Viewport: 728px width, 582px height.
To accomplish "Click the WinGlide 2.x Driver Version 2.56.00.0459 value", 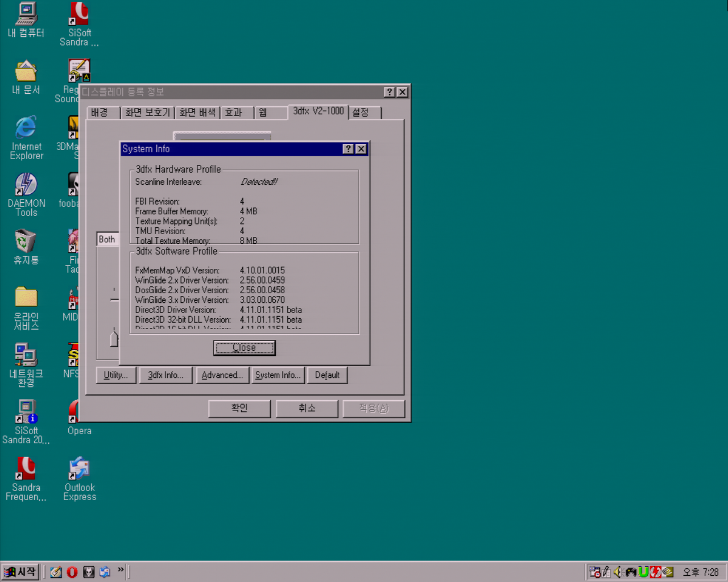I will pyautogui.click(x=262, y=280).
